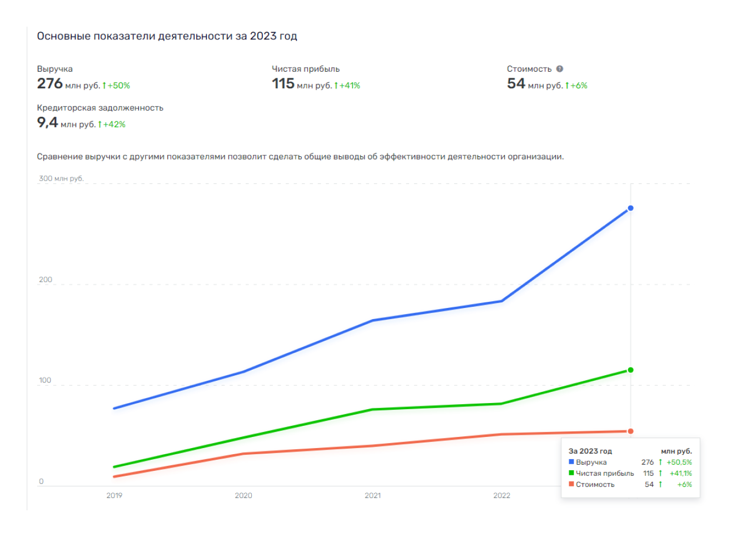Screen dimensions: 756x537
Task: Click the За 2023 год tooltip heading
Action: [x=590, y=451]
